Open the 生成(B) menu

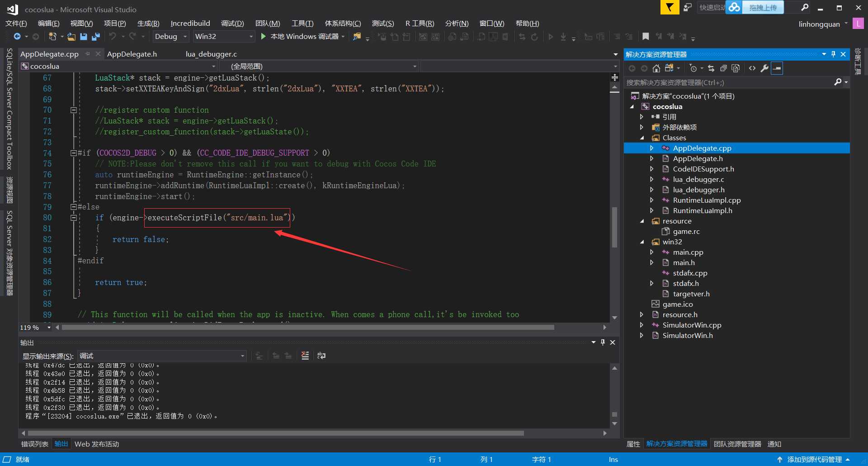(x=148, y=24)
